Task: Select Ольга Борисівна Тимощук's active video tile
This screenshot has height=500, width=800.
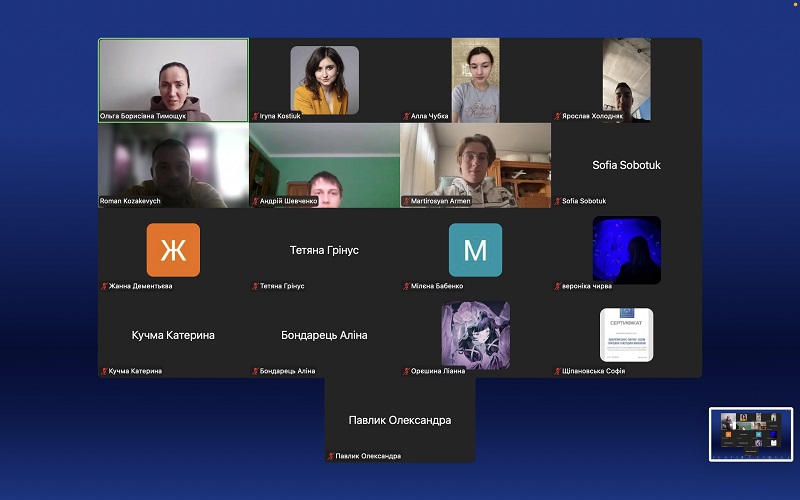Action: point(173,80)
